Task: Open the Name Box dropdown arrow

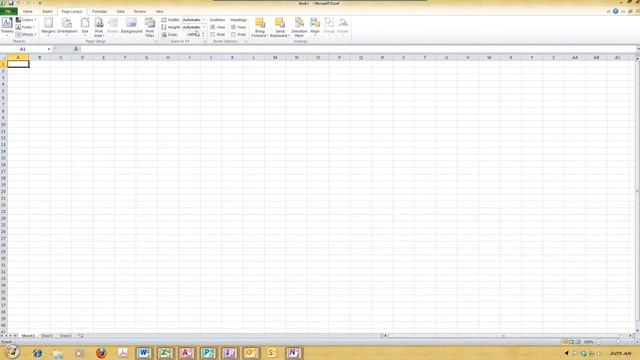Action: pos(49,49)
